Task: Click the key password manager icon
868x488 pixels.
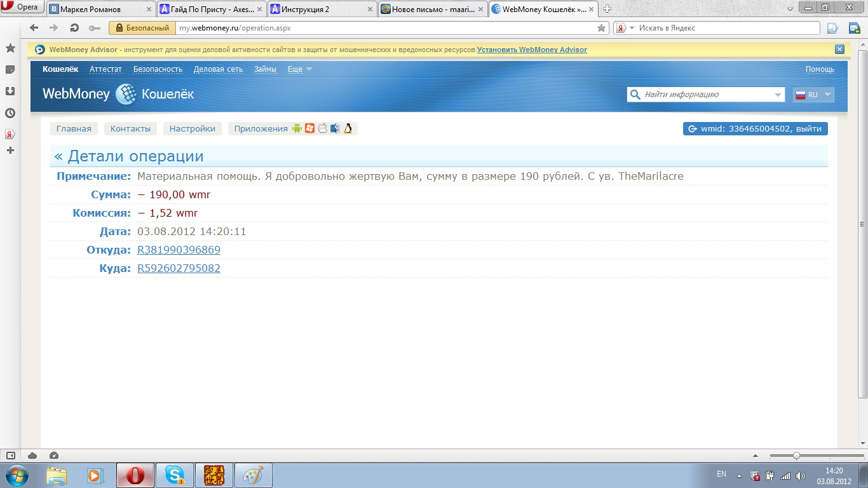Action: click(95, 28)
